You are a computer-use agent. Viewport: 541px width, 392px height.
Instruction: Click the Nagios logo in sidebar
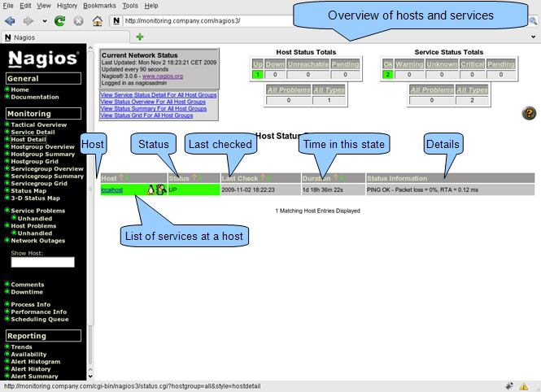click(x=43, y=59)
